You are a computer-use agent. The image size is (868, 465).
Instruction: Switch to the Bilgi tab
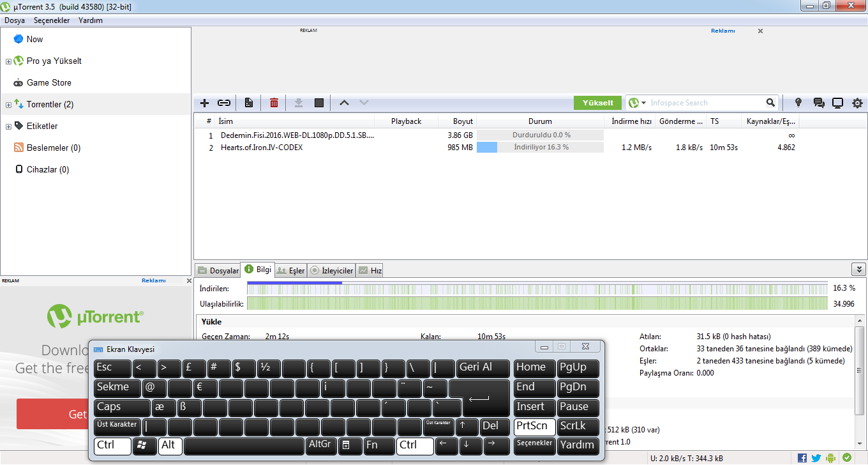point(258,270)
